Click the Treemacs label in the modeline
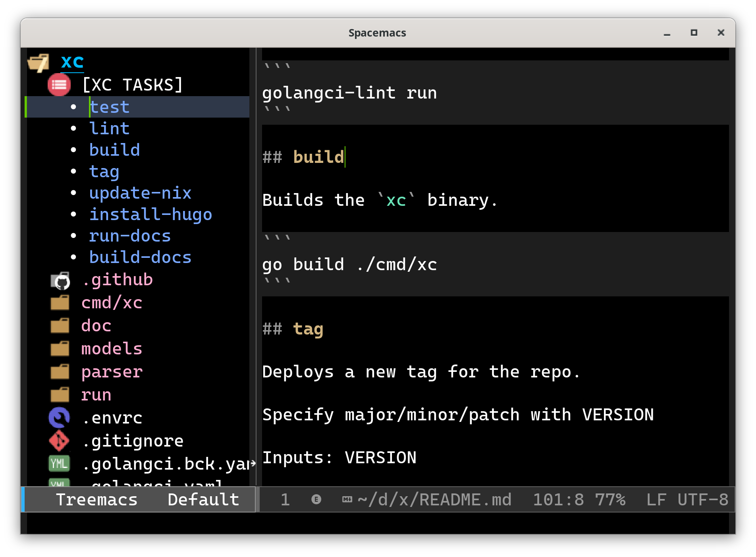This screenshot has width=756, height=557. pyautogui.click(x=96, y=499)
